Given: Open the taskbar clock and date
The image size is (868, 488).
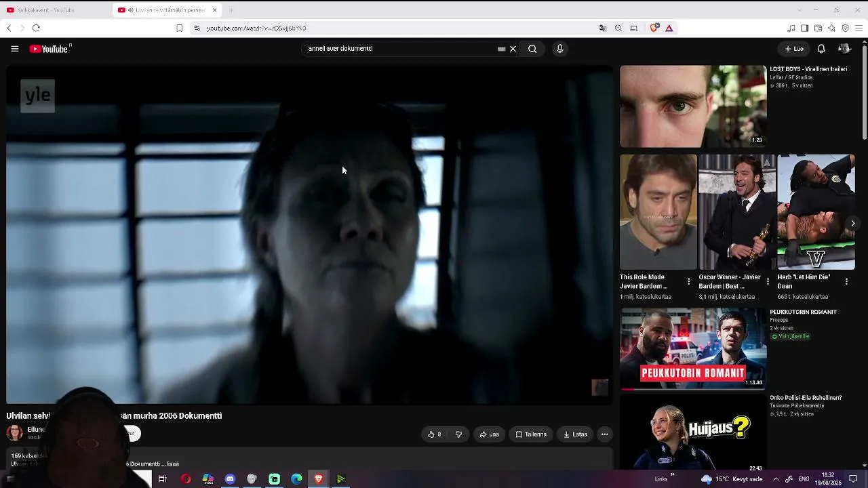Looking at the screenshot, I should 829,479.
